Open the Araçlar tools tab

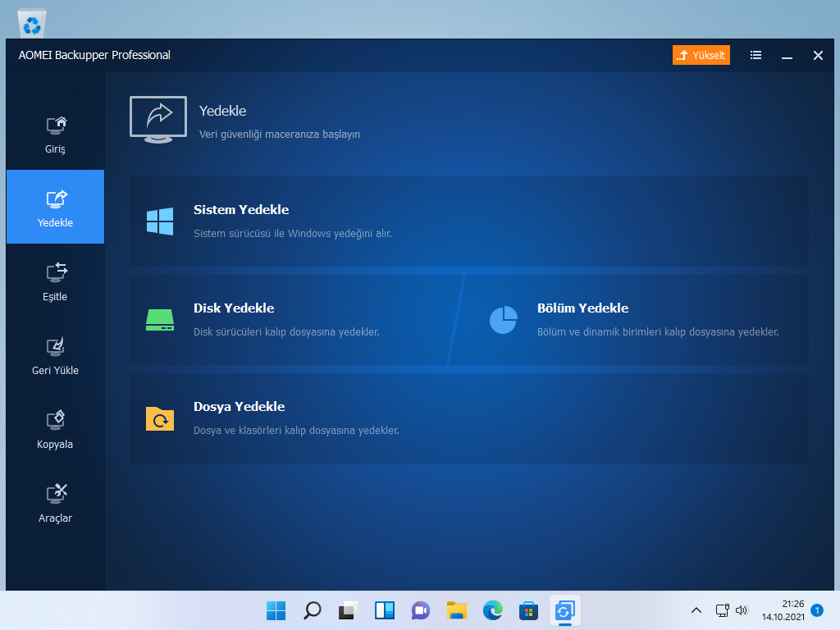pyautogui.click(x=55, y=503)
